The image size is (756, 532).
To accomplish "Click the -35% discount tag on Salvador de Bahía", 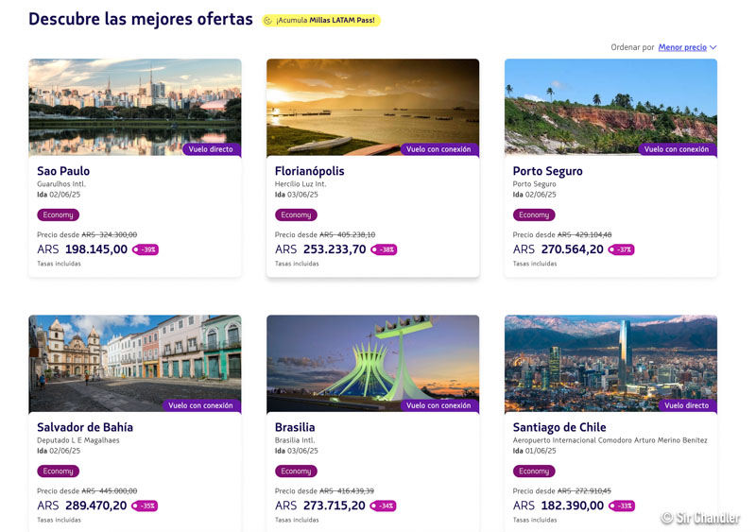I will point(146,506).
